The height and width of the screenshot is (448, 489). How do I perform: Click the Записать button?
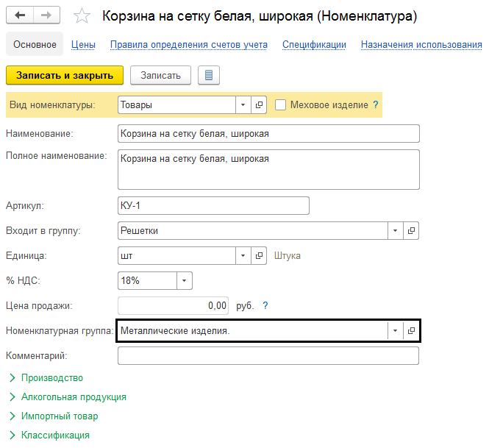[x=160, y=75]
